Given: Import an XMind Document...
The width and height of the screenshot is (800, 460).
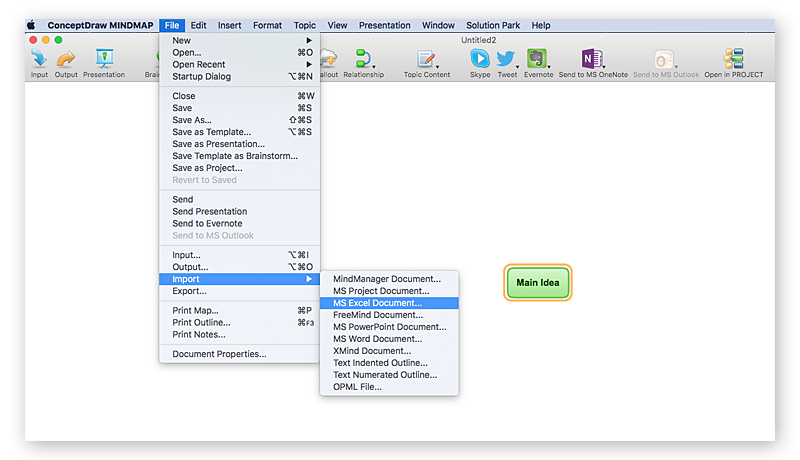Looking at the screenshot, I should pos(389,351).
